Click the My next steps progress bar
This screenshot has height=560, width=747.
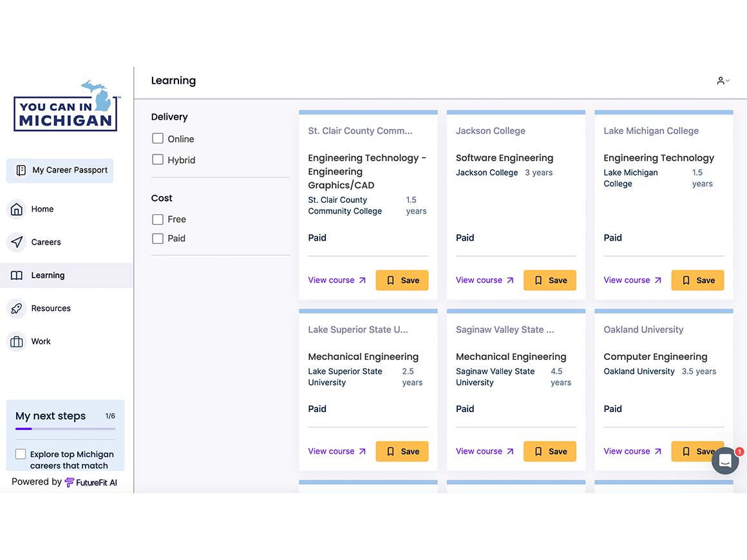[x=65, y=429]
